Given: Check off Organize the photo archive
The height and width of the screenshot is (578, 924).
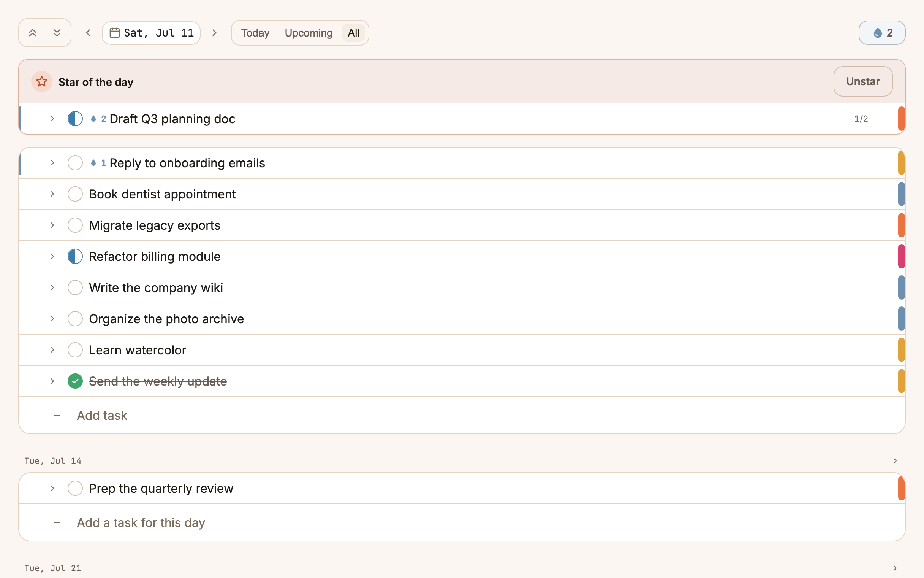Looking at the screenshot, I should [75, 319].
